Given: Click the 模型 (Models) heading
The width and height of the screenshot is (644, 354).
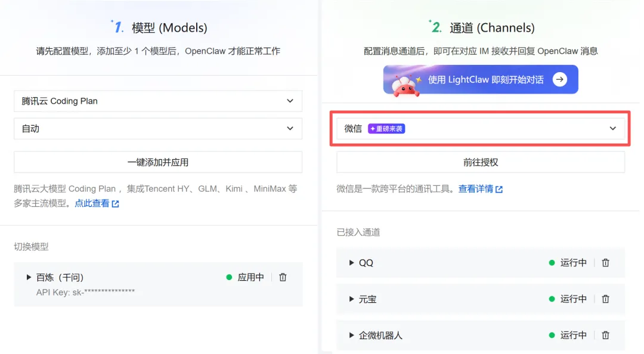Looking at the screenshot, I should [x=169, y=27].
